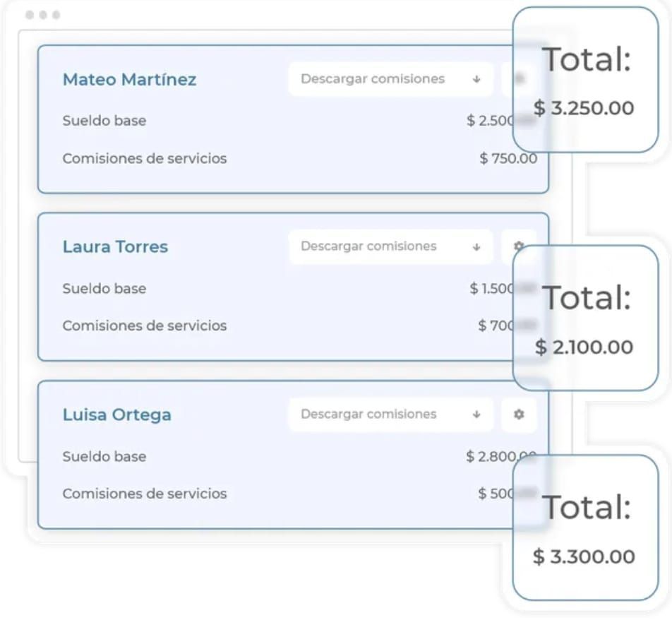The height and width of the screenshot is (620, 672).
Task: Open Laura Torres employee name
Action: pyautogui.click(x=115, y=247)
